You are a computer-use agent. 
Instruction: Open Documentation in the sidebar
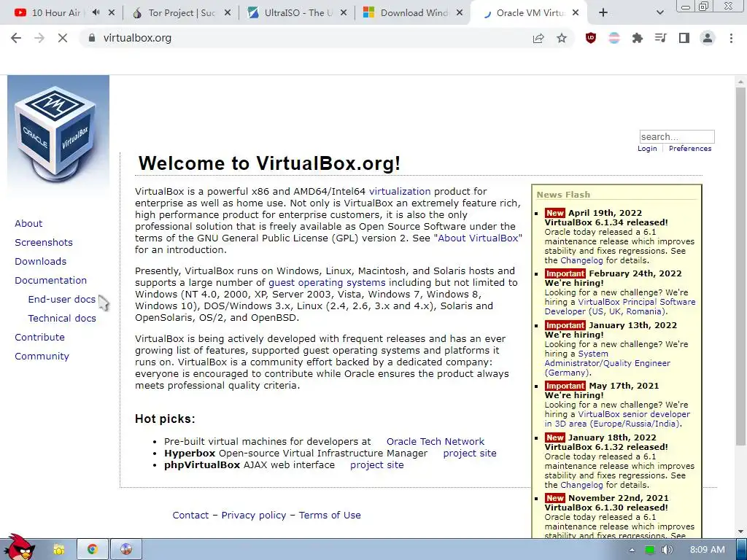pos(51,281)
